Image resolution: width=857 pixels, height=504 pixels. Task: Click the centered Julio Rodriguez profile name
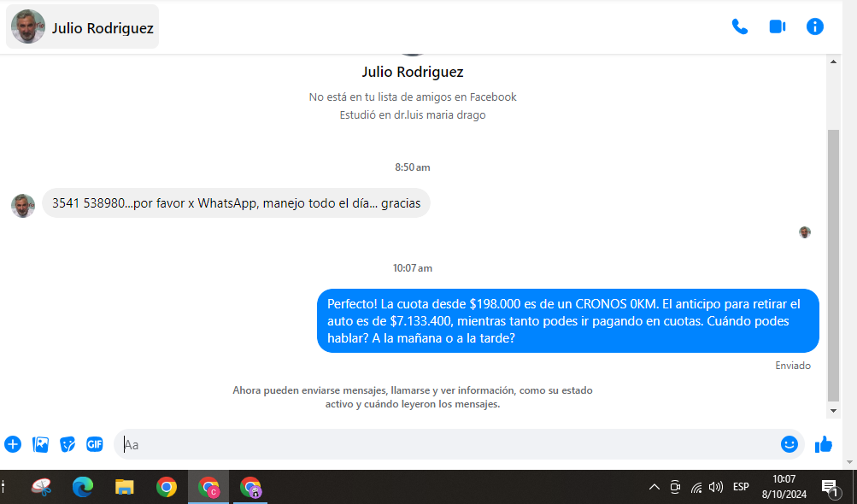[x=413, y=72]
